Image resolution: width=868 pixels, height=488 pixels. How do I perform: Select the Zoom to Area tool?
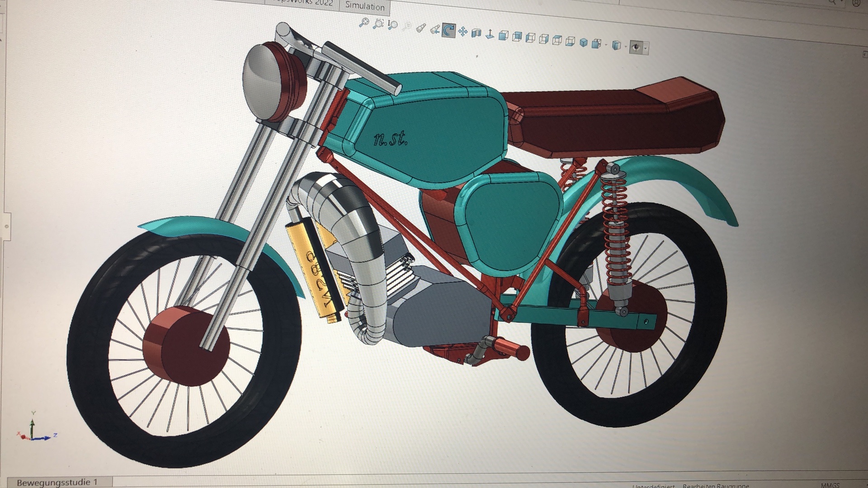coord(378,24)
